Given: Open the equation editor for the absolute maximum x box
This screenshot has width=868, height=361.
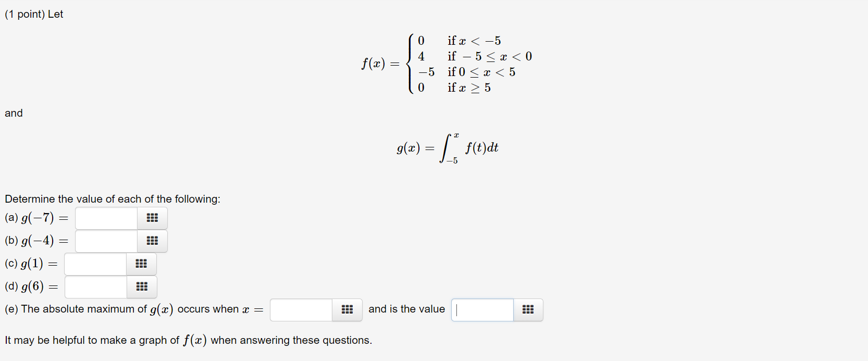Looking at the screenshot, I should click(347, 310).
